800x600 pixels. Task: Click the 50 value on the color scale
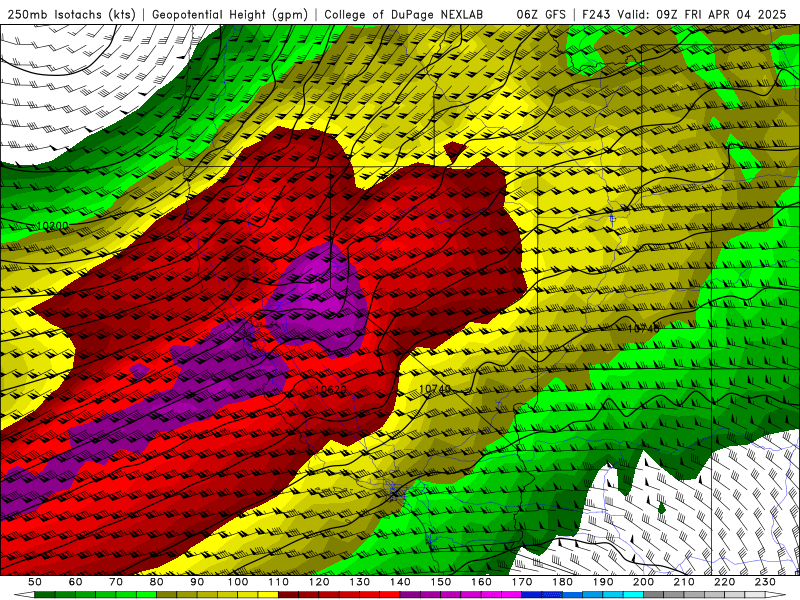[x=35, y=582]
